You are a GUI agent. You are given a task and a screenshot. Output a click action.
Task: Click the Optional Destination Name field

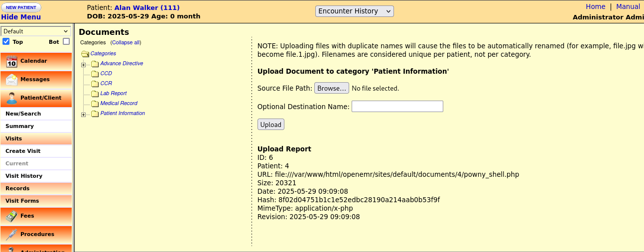397,106
